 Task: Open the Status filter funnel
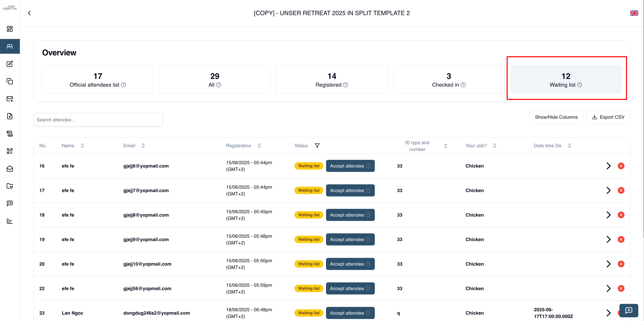point(317,146)
